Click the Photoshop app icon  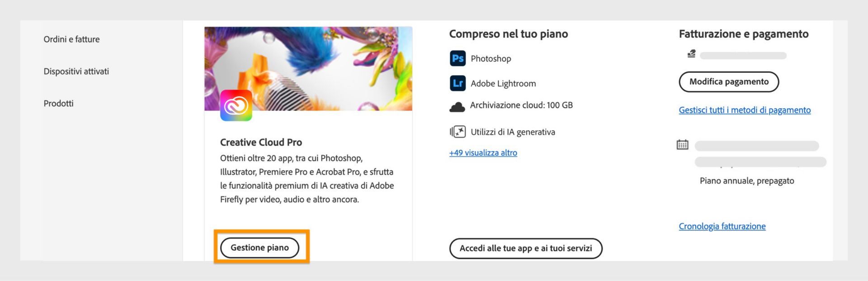[457, 58]
